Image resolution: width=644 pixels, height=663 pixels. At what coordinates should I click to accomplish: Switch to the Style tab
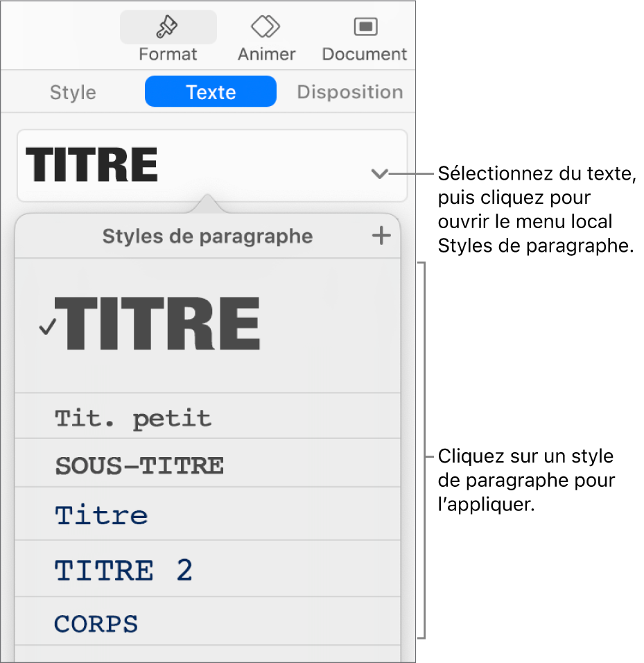pos(73,92)
